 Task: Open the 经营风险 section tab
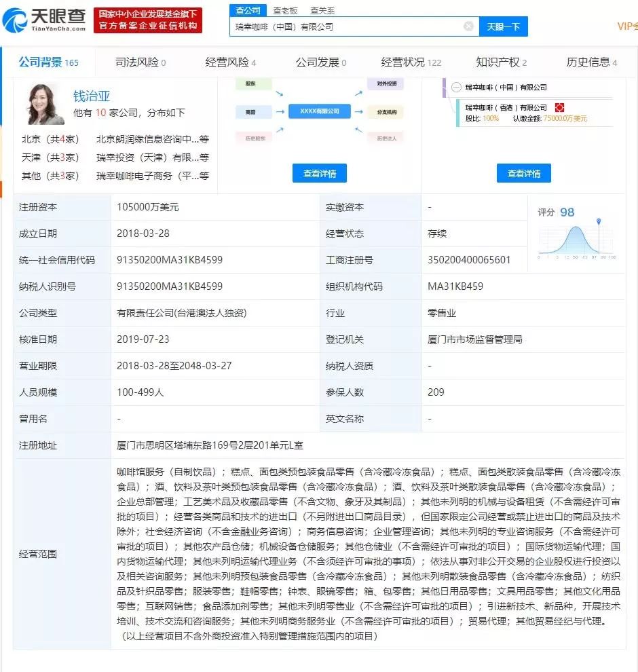231,62
